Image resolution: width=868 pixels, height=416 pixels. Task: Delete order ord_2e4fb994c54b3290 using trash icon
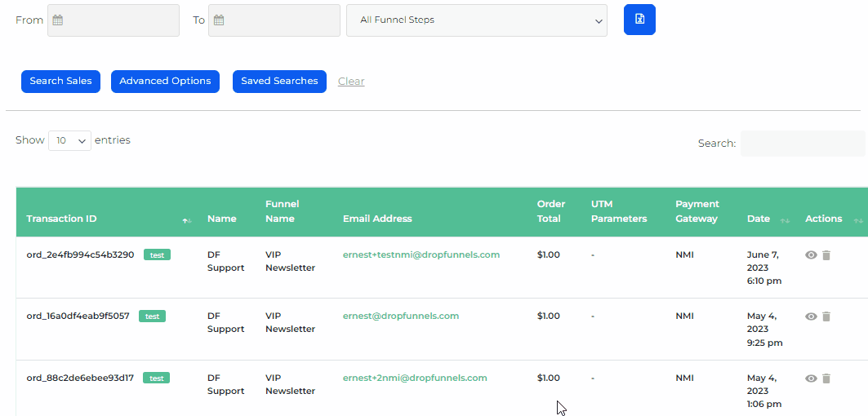click(826, 255)
